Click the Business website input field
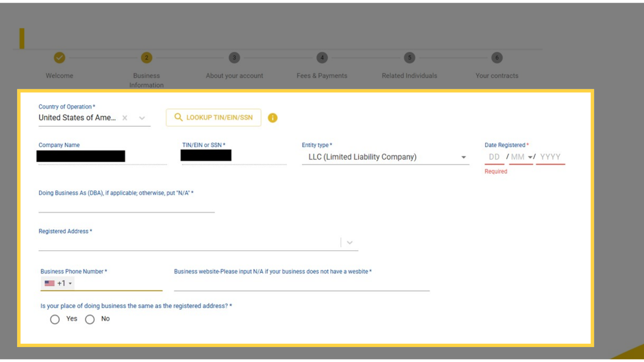 point(302,283)
